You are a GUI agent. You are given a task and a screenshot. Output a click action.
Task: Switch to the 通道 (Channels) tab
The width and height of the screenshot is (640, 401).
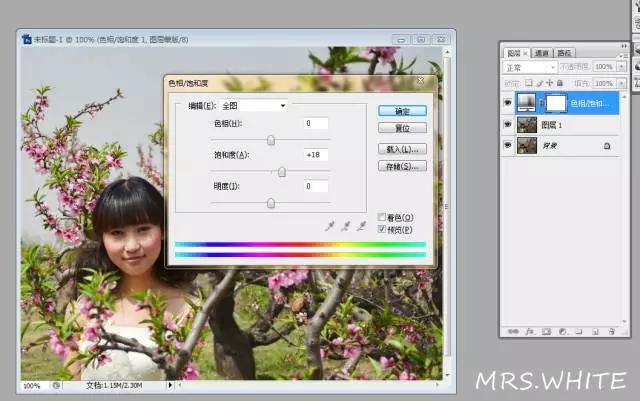(x=542, y=53)
